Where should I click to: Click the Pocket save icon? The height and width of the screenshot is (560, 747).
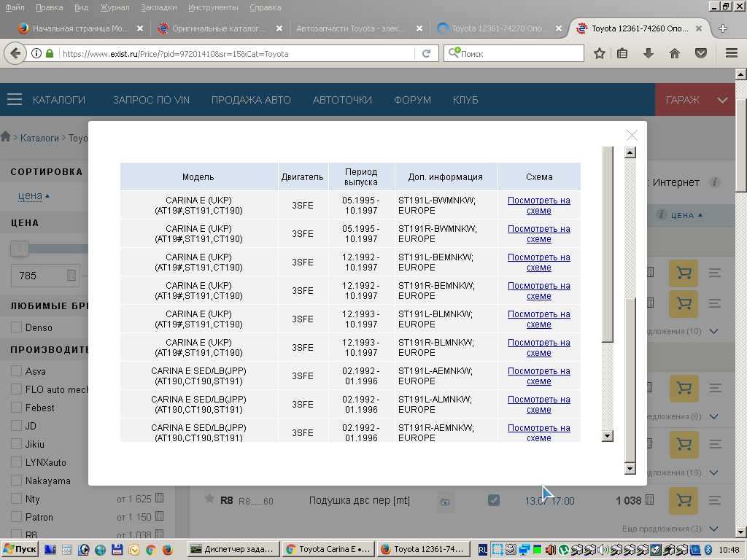point(700,53)
